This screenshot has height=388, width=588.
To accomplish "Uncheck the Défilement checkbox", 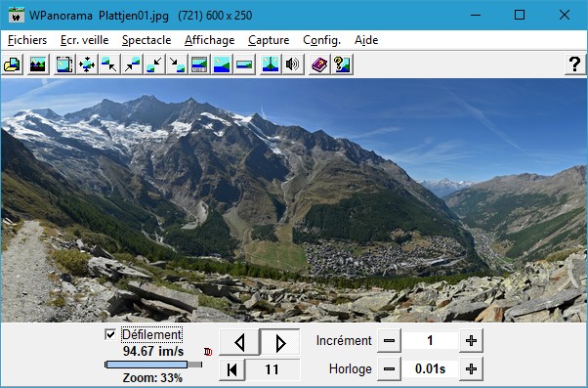I will click(x=110, y=334).
